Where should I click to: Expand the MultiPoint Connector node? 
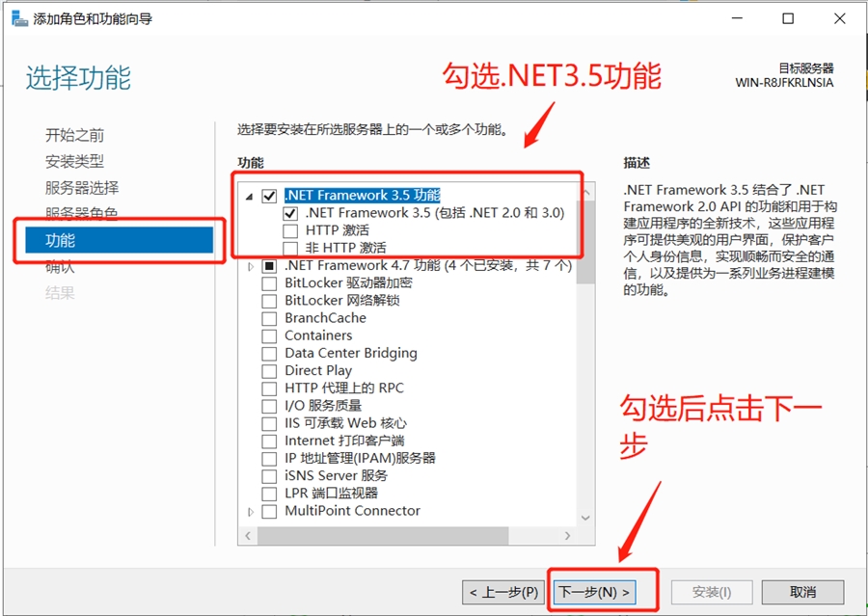(x=251, y=511)
